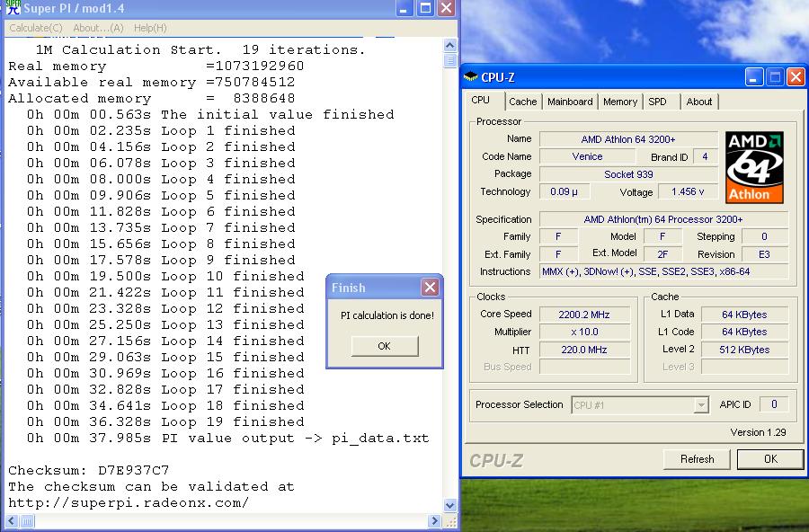The image size is (809, 532).
Task: Click the horizontal scrollbar left arrow
Action: pos(12,520)
